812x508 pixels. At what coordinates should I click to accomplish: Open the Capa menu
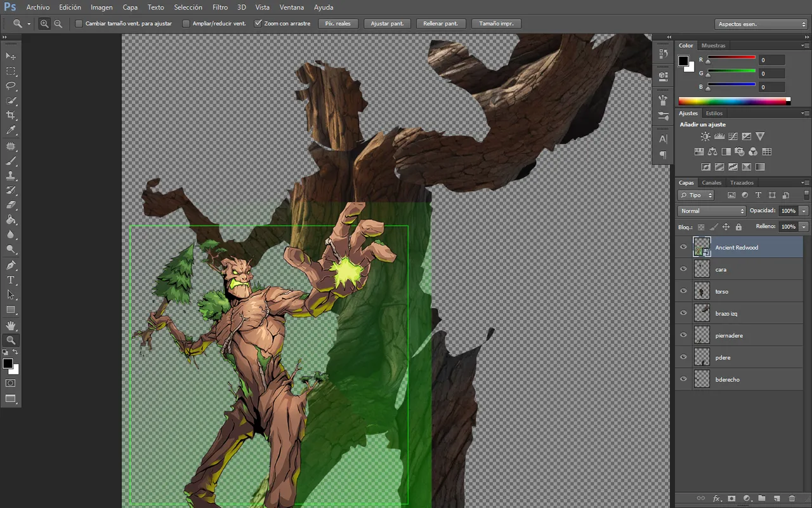(x=130, y=8)
